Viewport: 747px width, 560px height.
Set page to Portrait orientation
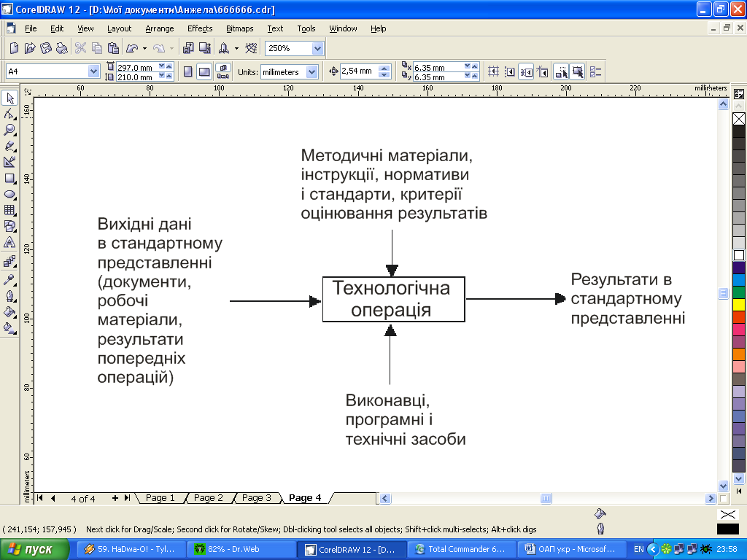pyautogui.click(x=188, y=72)
